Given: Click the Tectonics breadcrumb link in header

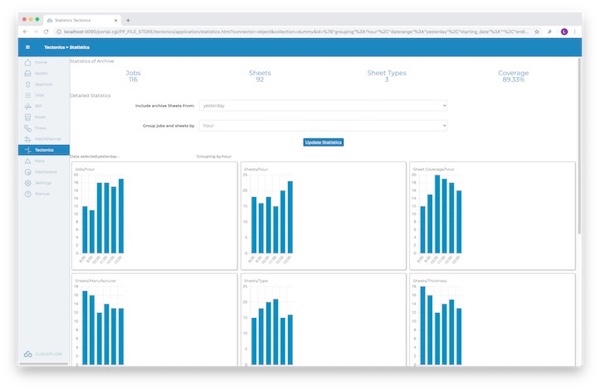Looking at the screenshot, I should point(54,47).
